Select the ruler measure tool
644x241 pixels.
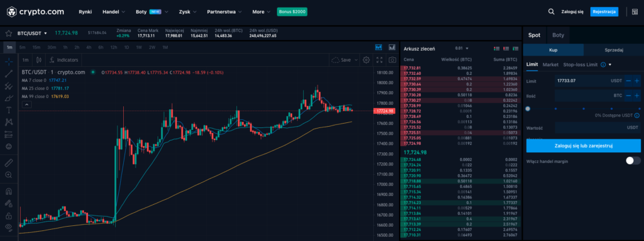9,163
